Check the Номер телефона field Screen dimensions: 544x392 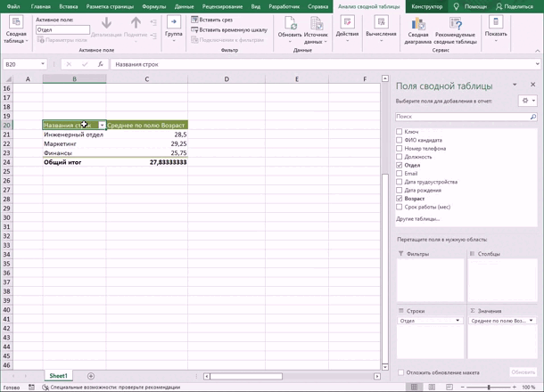(399, 148)
